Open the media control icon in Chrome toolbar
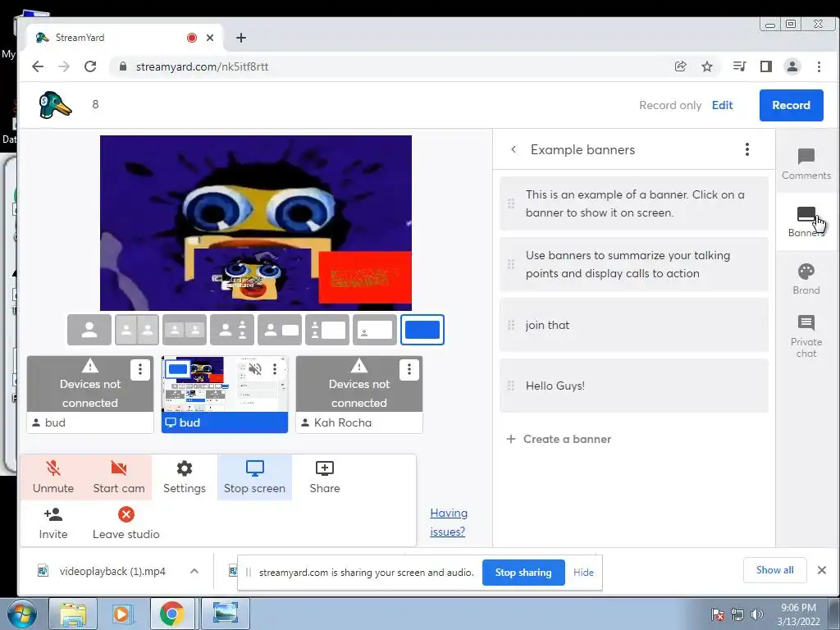This screenshot has width=840, height=630. [739, 66]
